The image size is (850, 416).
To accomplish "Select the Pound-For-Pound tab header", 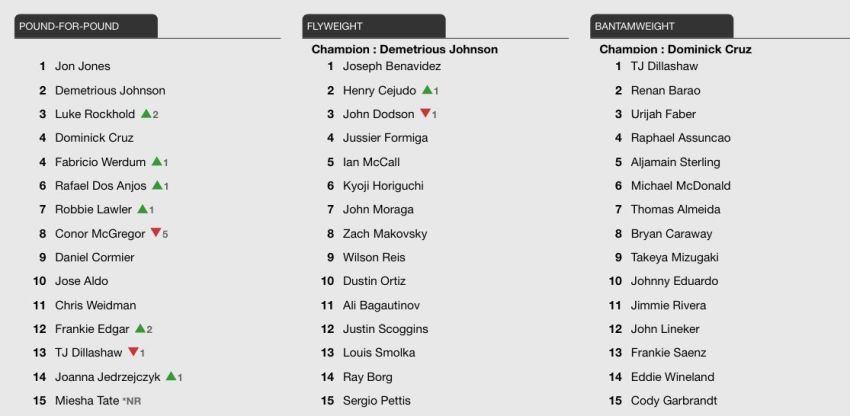I will (86, 26).
